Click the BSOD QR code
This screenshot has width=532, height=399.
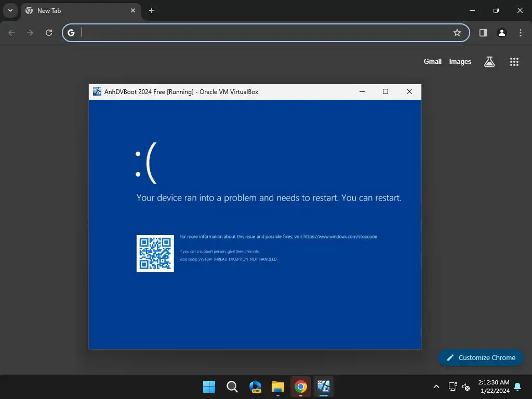(x=155, y=254)
